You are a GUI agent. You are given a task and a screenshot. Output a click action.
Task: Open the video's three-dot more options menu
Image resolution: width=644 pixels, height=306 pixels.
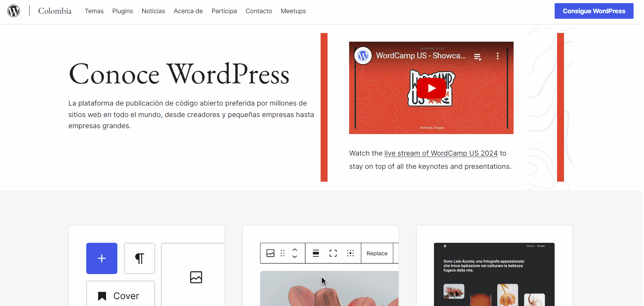pyautogui.click(x=498, y=56)
